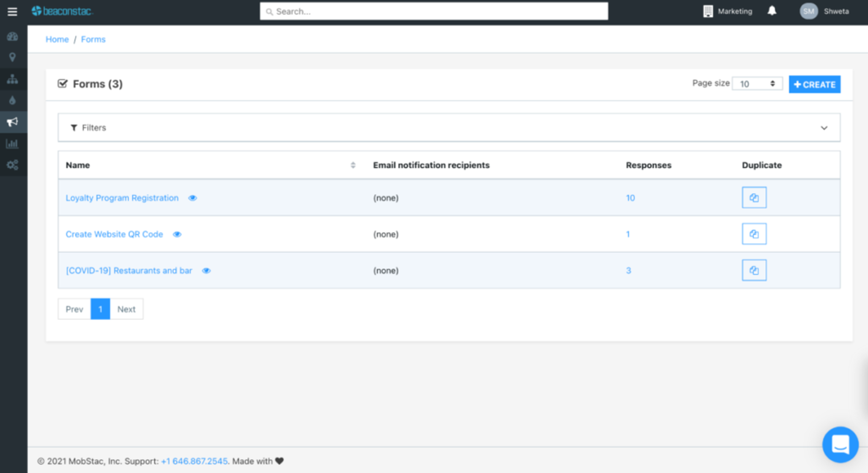Click the dashboard gauge sidebar icon

click(x=12, y=36)
